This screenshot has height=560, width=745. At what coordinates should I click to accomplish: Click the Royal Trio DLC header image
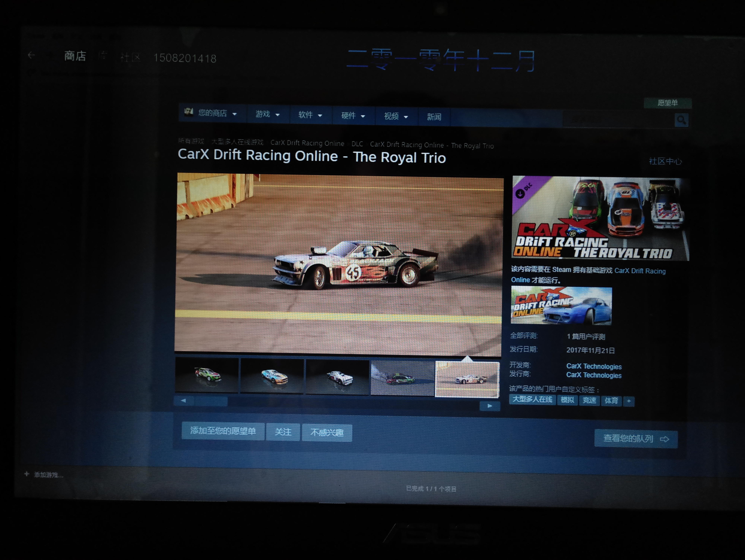point(600,218)
